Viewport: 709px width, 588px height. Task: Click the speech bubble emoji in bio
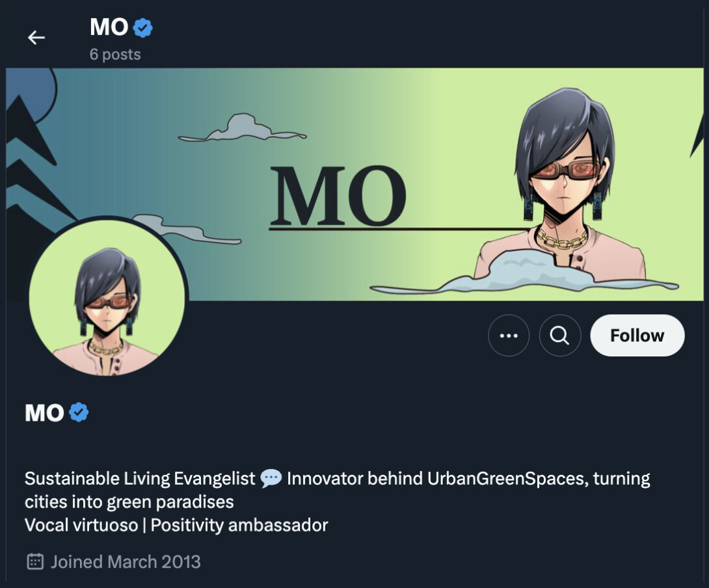click(x=271, y=479)
